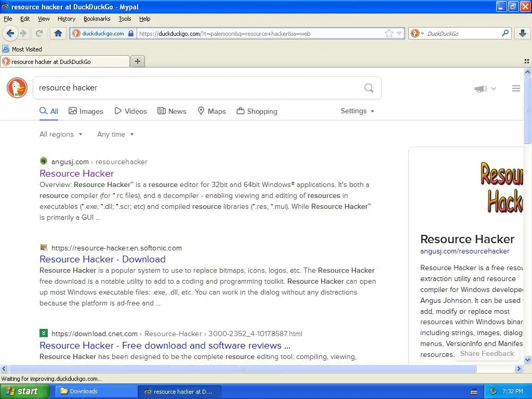Click the system tray network icon
Screen dimensions: 532x399
click(494, 391)
